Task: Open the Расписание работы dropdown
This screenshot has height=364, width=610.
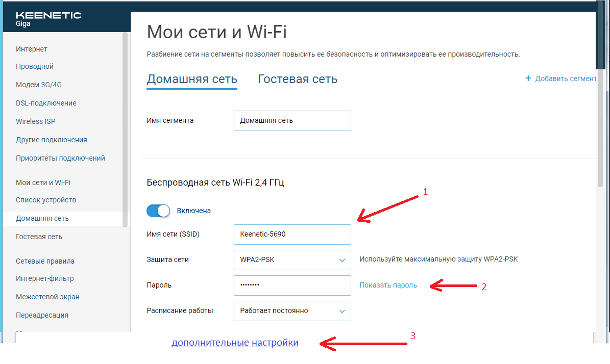Action: (x=292, y=311)
